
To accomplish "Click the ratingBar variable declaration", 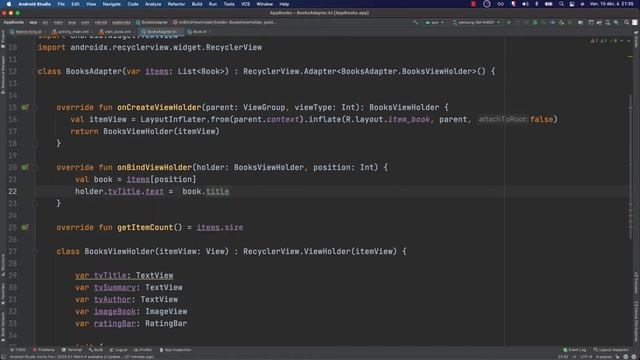I will click(x=115, y=323).
